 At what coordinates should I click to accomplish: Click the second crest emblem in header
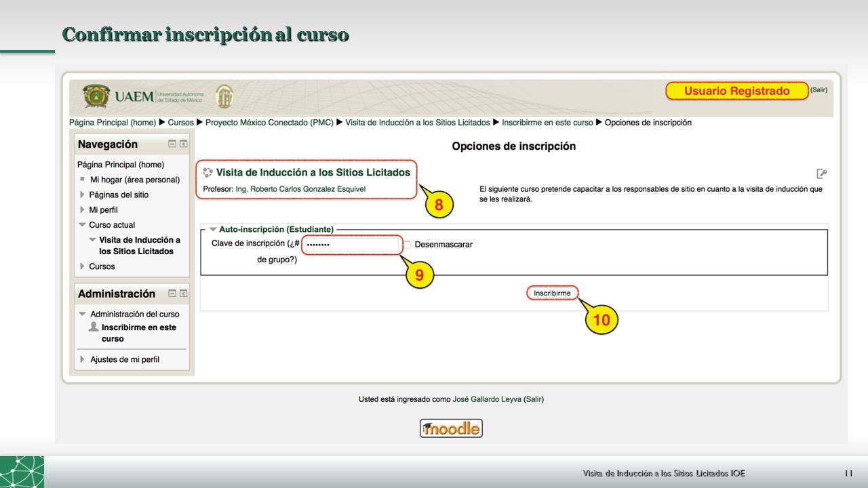(x=224, y=97)
